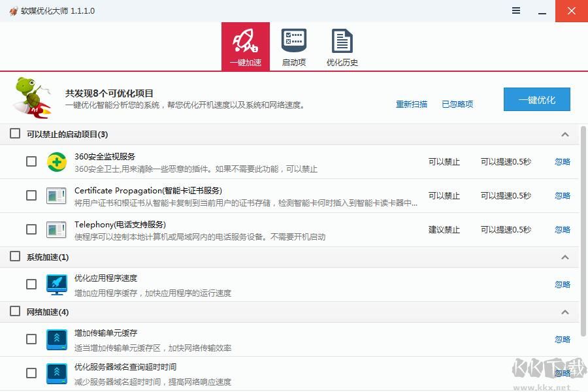The image size is (588, 392).
Task: Collapse the 网络加速 section
Action: (x=564, y=312)
